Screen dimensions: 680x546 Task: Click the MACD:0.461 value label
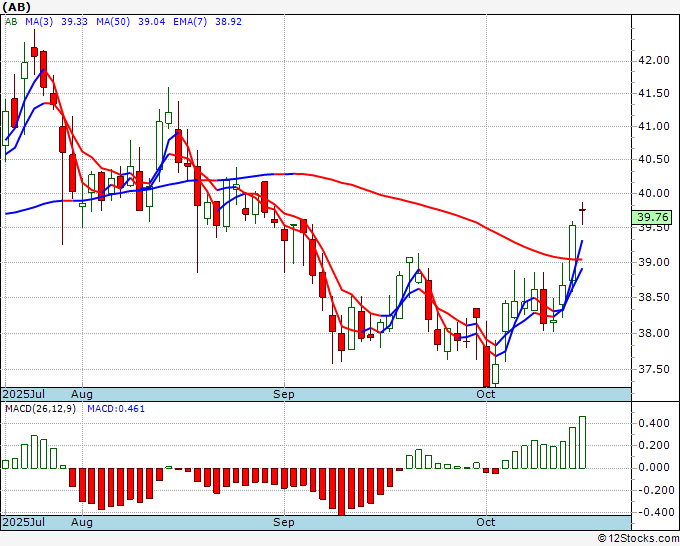pos(116,409)
